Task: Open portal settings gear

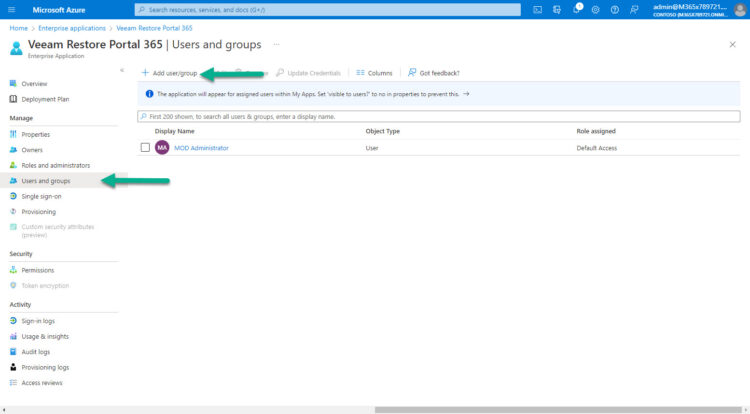Action: pos(596,10)
